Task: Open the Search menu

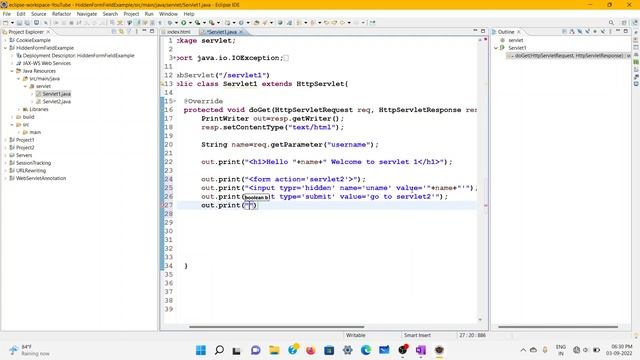Action: [x=110, y=14]
